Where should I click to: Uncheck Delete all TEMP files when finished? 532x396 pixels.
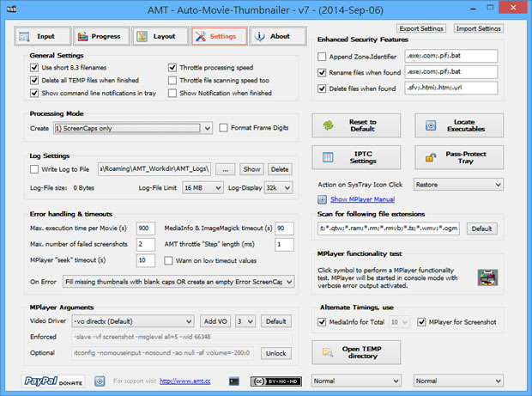(34, 80)
